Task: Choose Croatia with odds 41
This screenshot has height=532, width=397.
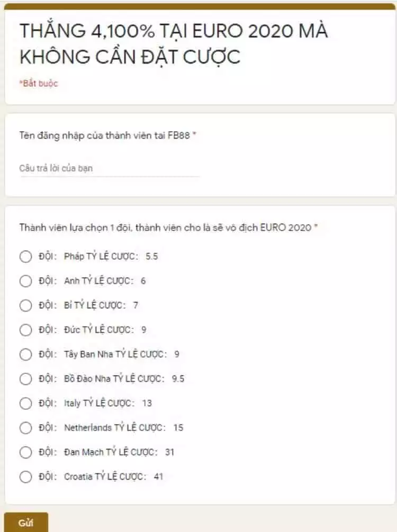Action: click(x=25, y=476)
